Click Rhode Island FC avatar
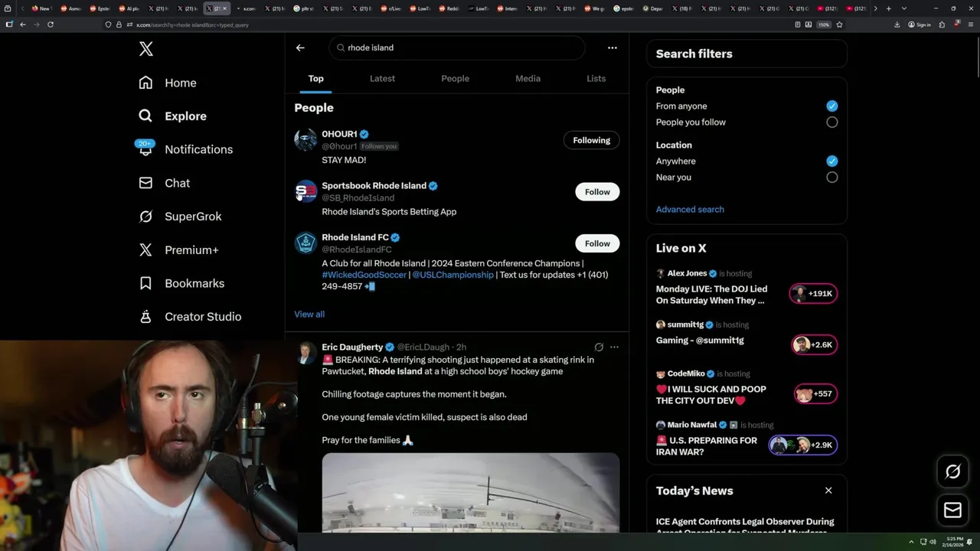This screenshot has width=980, height=551. click(305, 243)
